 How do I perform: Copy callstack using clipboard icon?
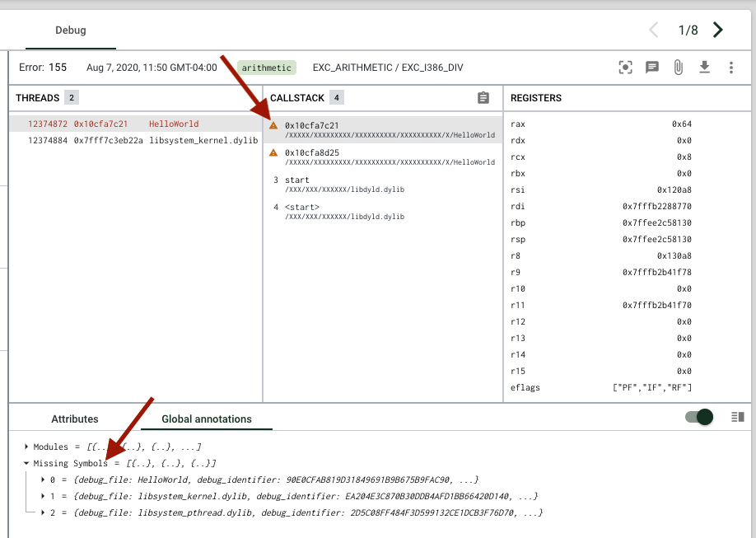point(483,98)
